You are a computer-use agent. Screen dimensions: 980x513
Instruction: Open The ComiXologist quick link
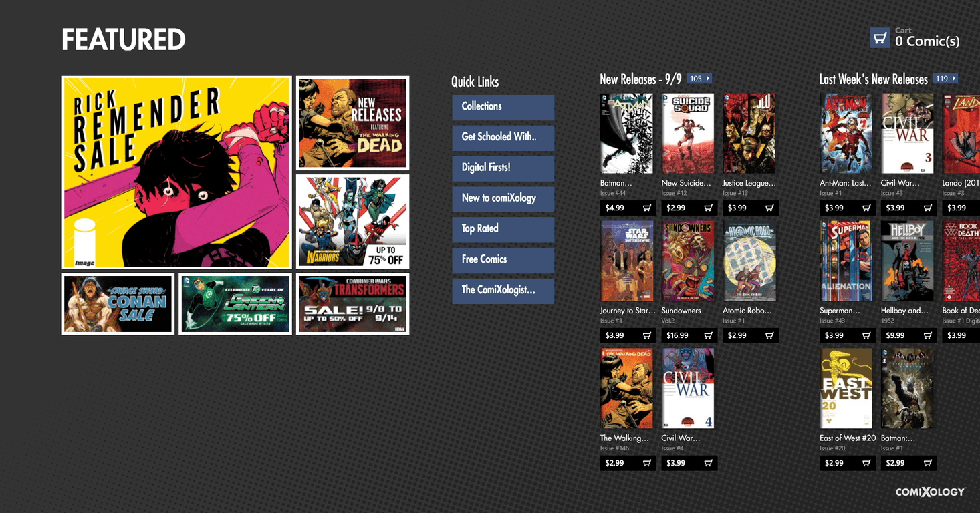pos(503,291)
